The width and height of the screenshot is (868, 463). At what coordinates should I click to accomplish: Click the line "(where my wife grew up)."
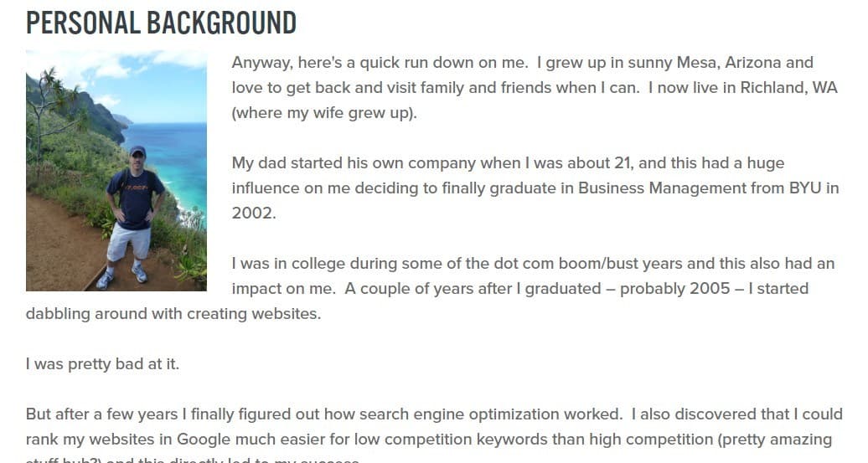324,113
